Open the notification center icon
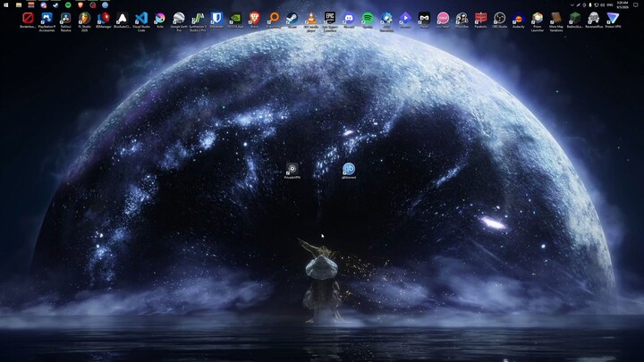 pos(636,5)
